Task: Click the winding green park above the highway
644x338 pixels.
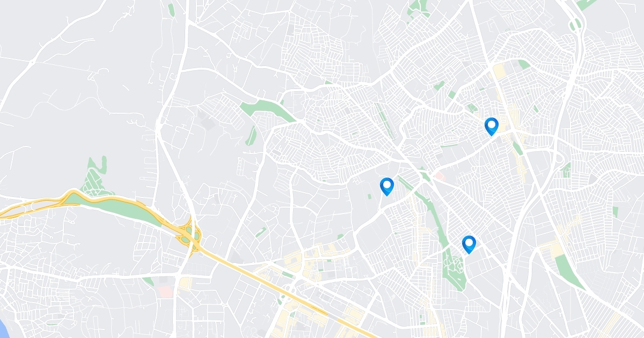Action: pyautogui.click(x=95, y=177)
